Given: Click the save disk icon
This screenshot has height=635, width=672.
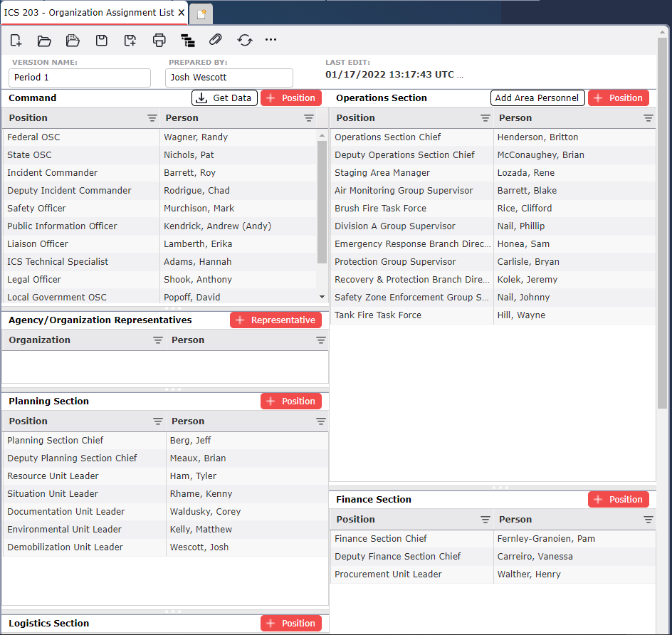Looking at the screenshot, I should tap(102, 41).
